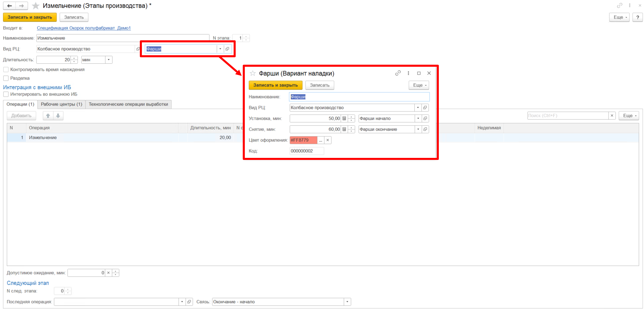644x309 pixels.
Task: Open calculator for Снятие minutes field
Action: [x=344, y=129]
